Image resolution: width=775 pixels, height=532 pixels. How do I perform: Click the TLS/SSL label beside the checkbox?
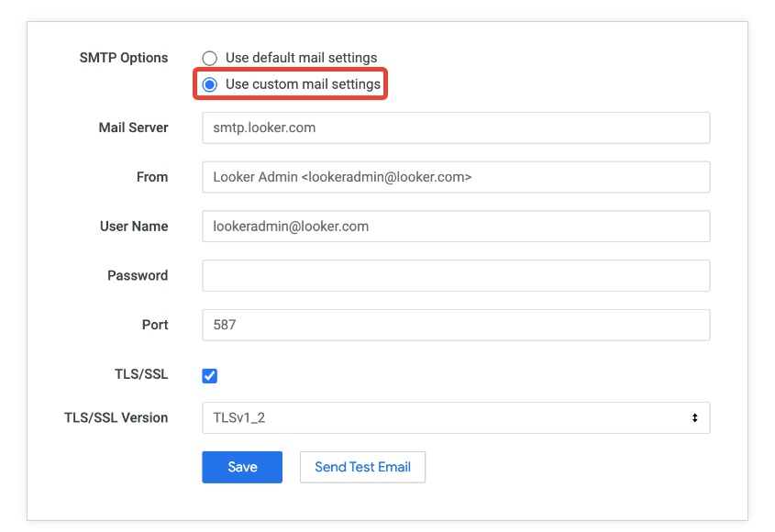coord(142,375)
